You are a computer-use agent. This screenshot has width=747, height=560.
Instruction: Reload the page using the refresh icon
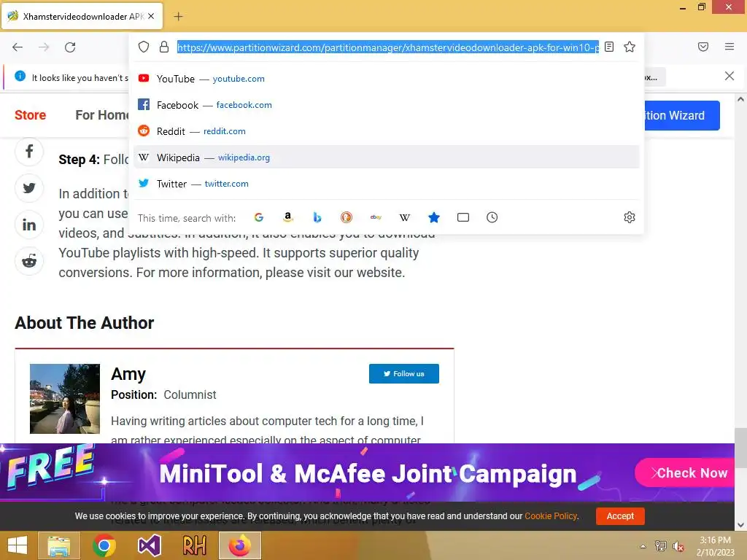(70, 47)
